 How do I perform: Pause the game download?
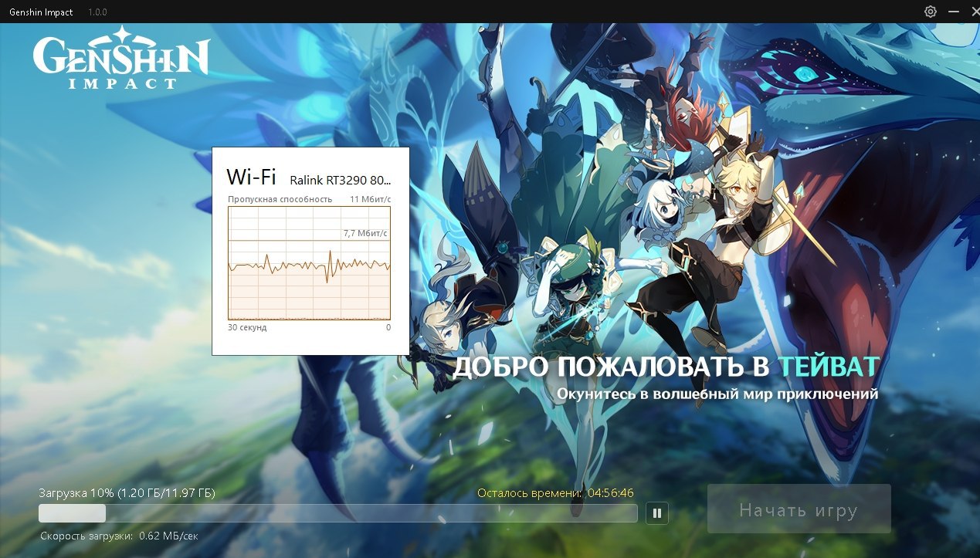pos(657,512)
